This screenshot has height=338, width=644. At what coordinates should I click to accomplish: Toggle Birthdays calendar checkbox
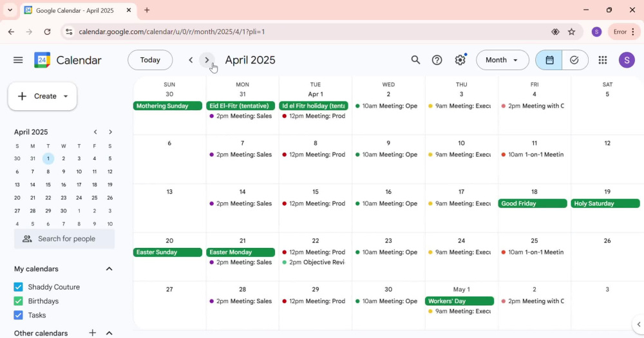click(x=18, y=301)
